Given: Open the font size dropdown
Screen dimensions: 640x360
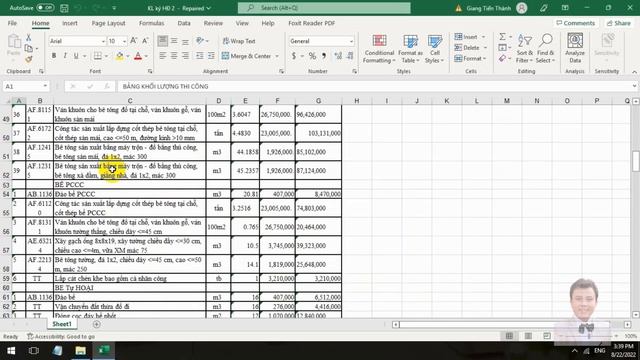Looking at the screenshot, I should coord(124,41).
